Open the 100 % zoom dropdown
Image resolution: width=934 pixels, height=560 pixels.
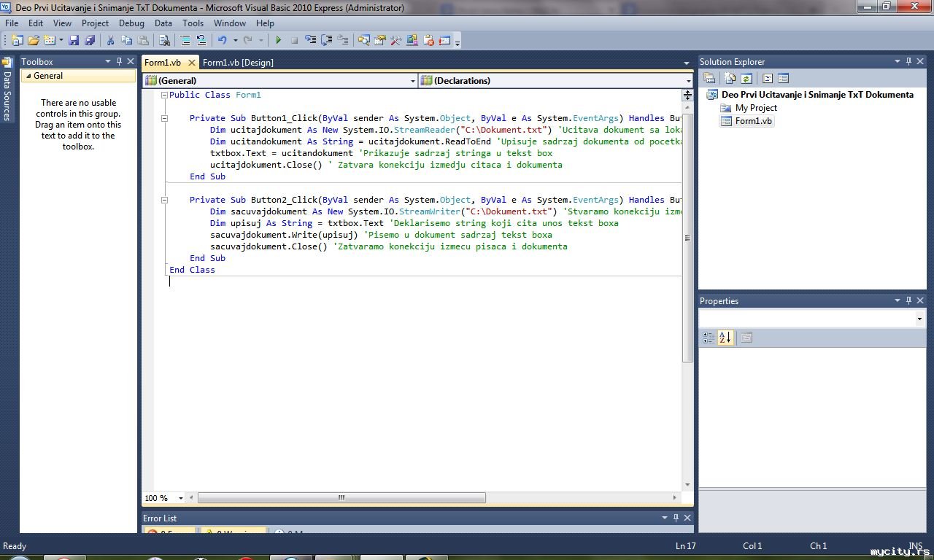pos(180,499)
